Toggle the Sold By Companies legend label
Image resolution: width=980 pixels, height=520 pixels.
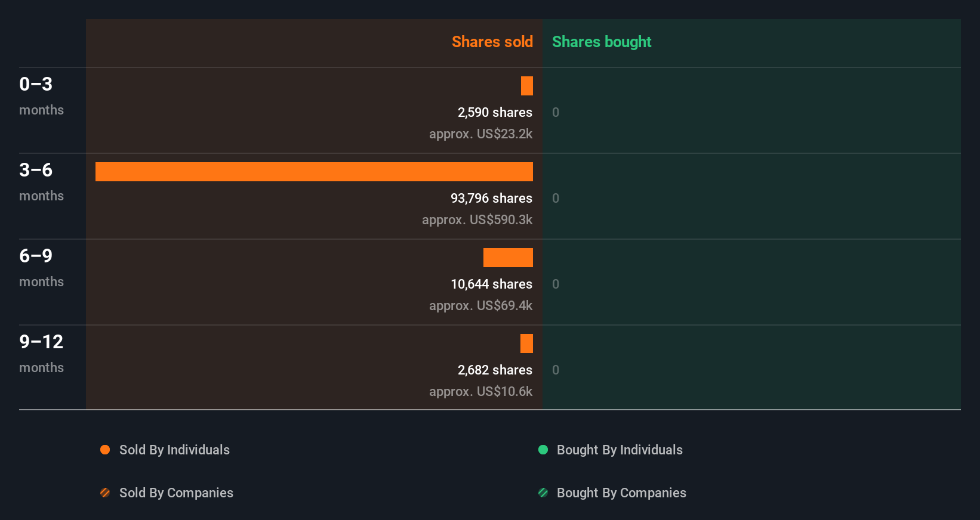click(176, 493)
